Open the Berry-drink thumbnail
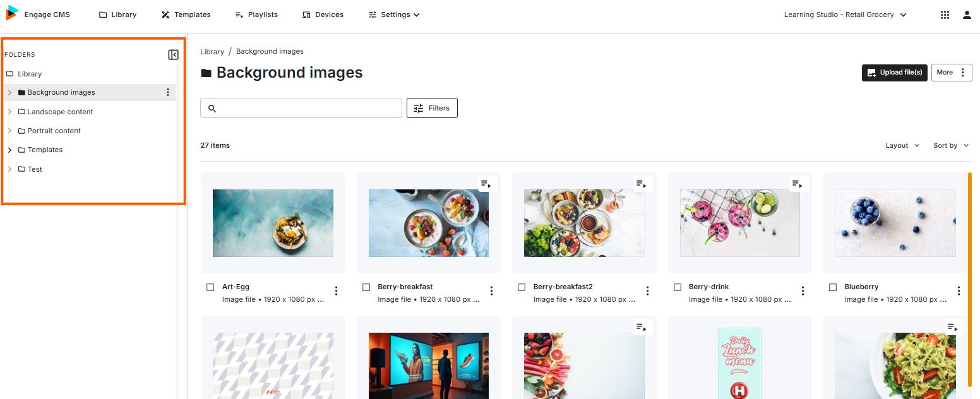The height and width of the screenshot is (399, 980). click(x=740, y=223)
